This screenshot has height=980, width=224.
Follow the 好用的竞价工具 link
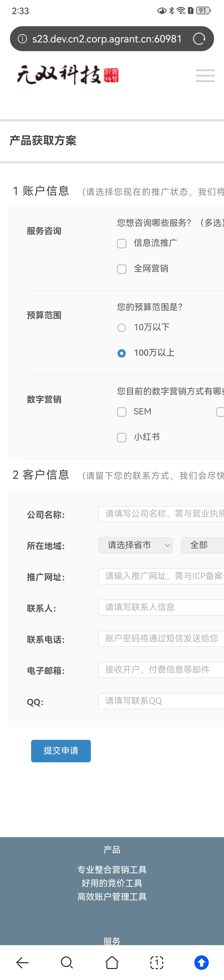tap(112, 883)
